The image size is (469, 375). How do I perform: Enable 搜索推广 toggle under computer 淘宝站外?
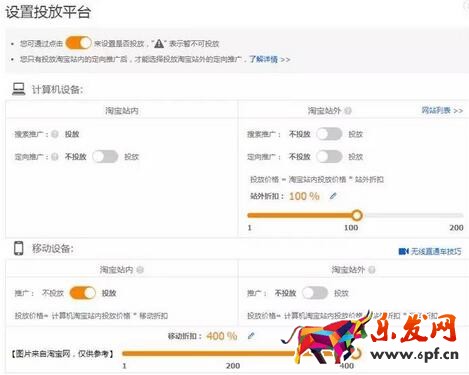[x=329, y=134]
